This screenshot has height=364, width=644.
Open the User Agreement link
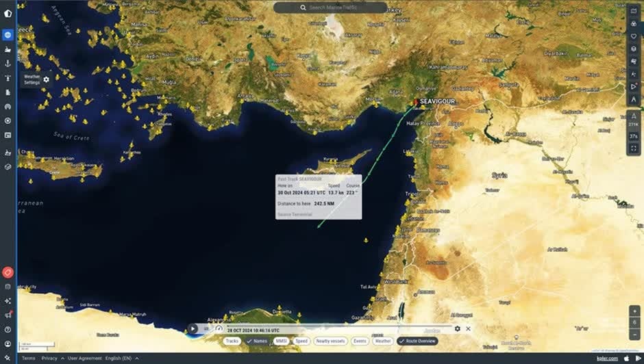pos(84,359)
